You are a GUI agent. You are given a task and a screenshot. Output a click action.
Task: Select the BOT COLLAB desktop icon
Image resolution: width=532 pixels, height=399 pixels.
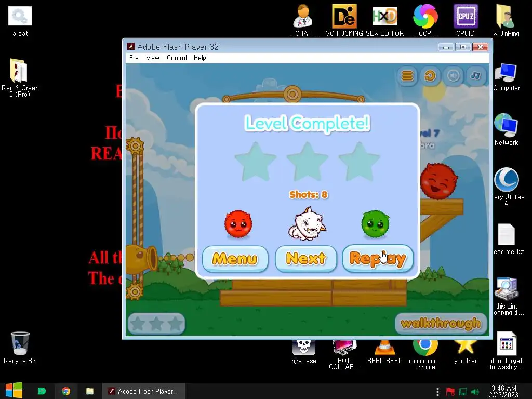pos(344,355)
